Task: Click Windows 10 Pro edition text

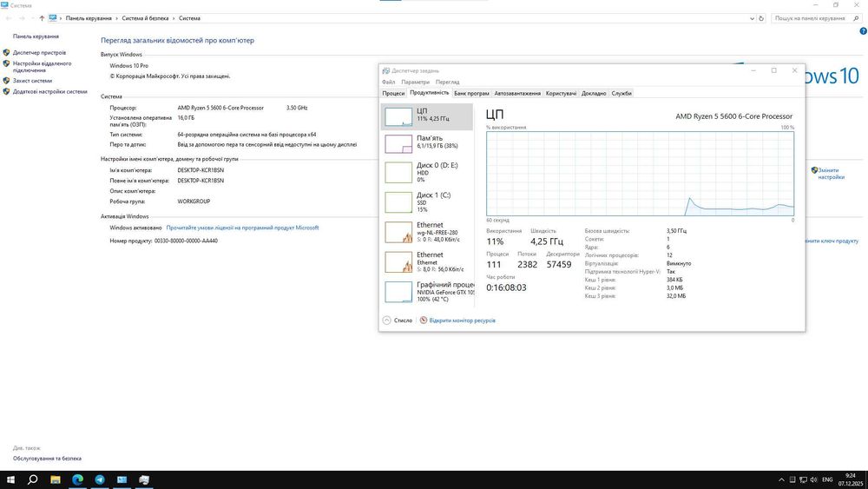Action: pos(129,65)
